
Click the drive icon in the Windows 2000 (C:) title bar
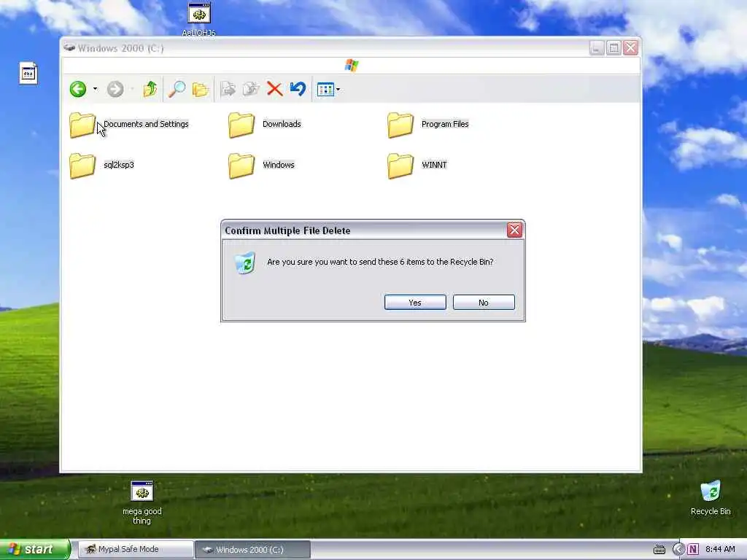click(x=69, y=47)
